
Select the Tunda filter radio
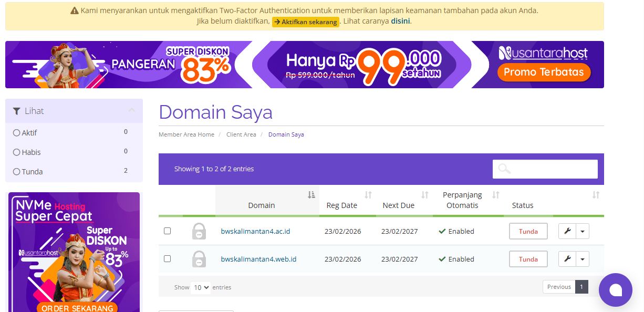16,172
